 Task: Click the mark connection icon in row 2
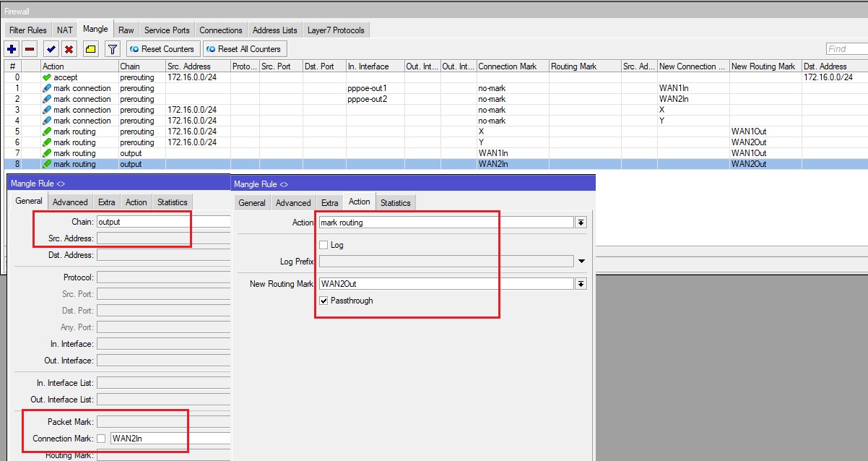[x=47, y=99]
